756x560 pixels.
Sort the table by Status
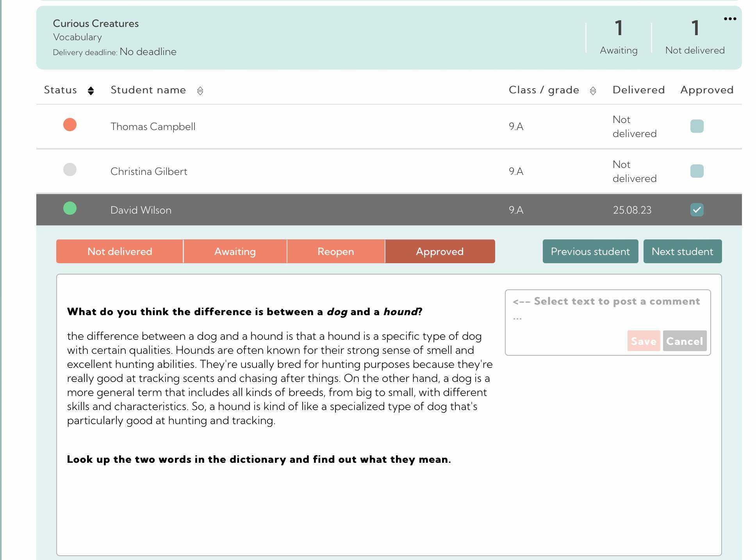click(91, 91)
